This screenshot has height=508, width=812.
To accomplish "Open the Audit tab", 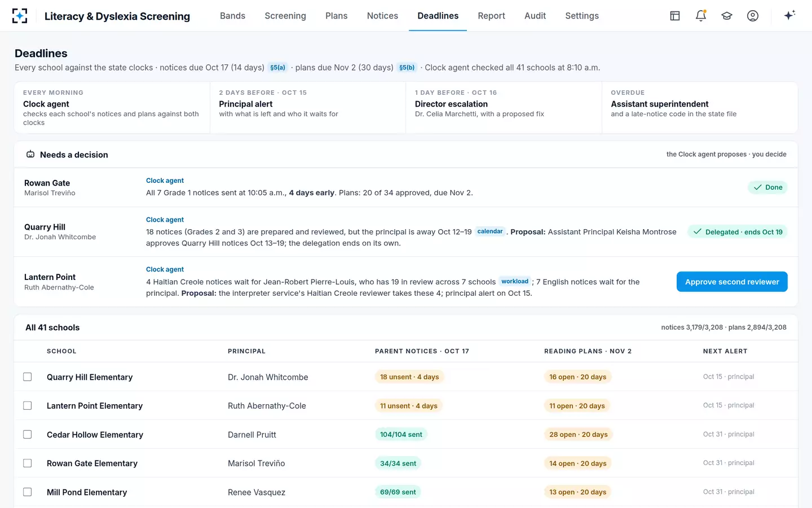I will (x=535, y=16).
